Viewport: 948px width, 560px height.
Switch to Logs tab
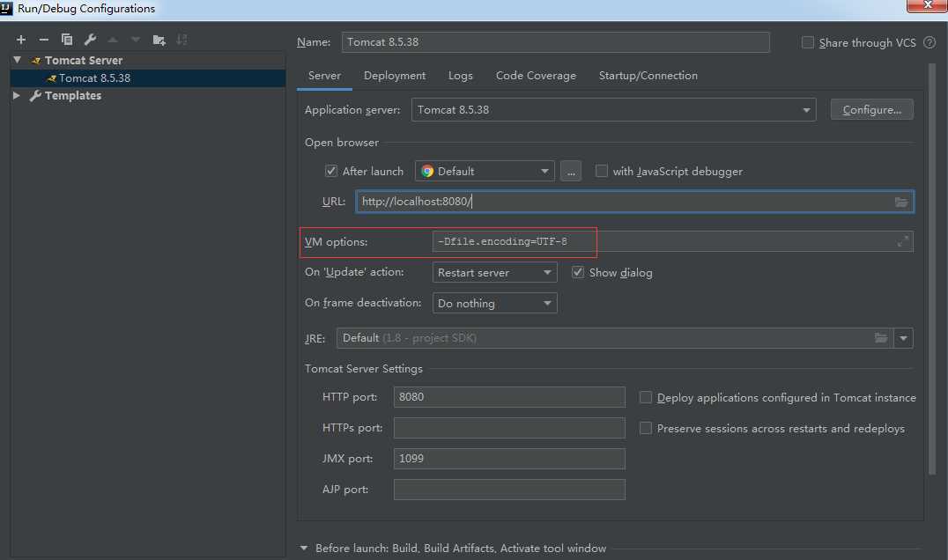pyautogui.click(x=460, y=76)
